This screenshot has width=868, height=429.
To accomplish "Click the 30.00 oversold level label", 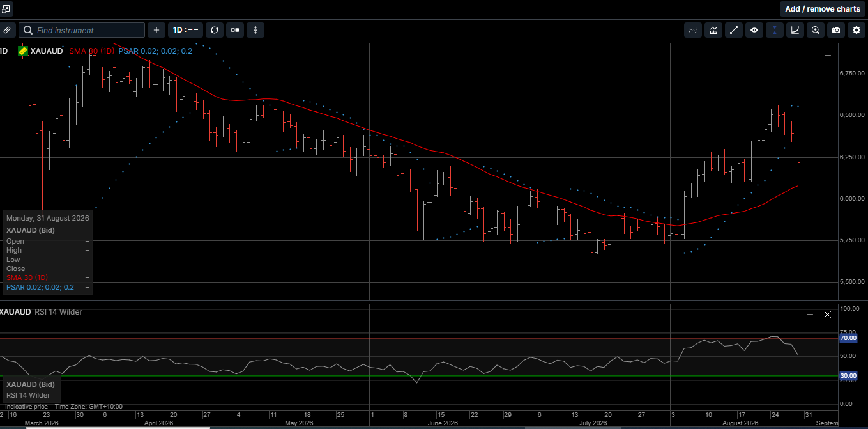I will [848, 376].
